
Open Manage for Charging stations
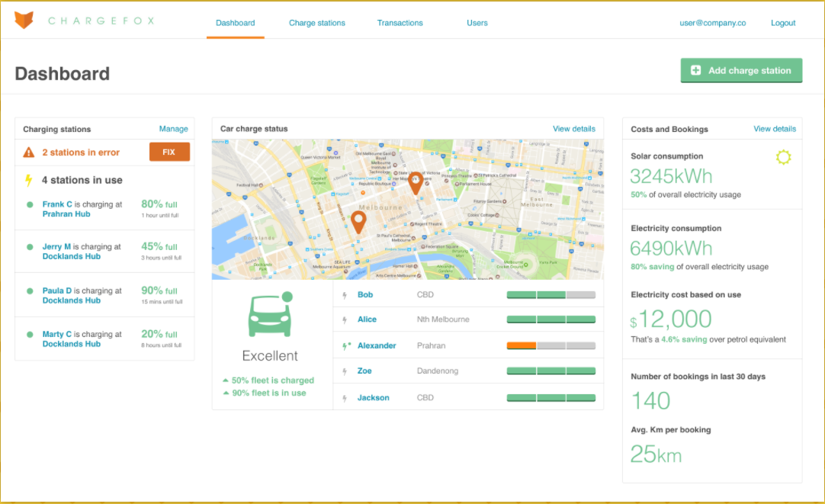(173, 129)
